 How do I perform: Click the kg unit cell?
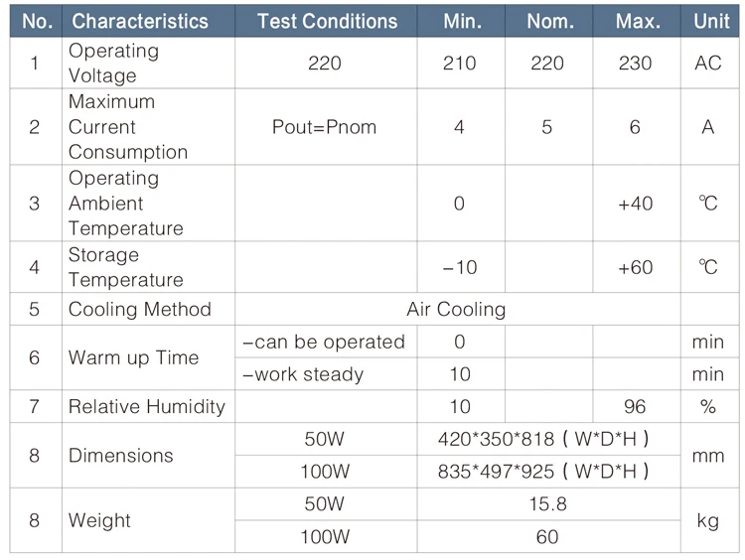click(x=708, y=520)
